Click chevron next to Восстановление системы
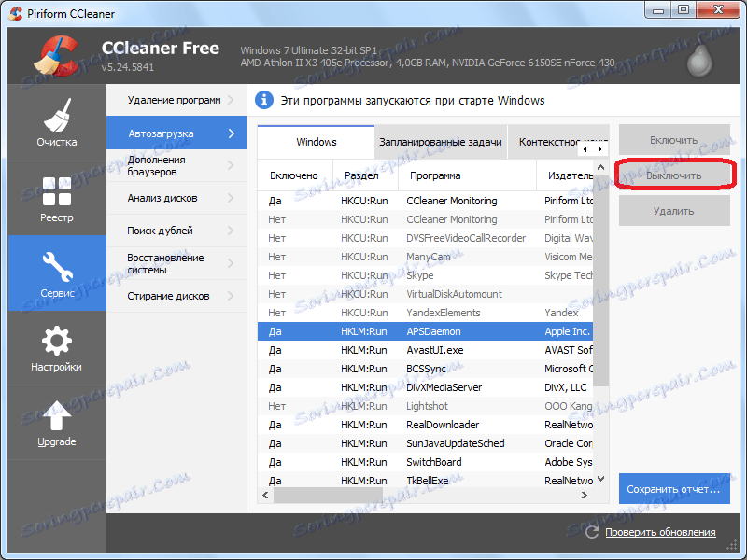The height and width of the screenshot is (560, 747). (x=231, y=263)
